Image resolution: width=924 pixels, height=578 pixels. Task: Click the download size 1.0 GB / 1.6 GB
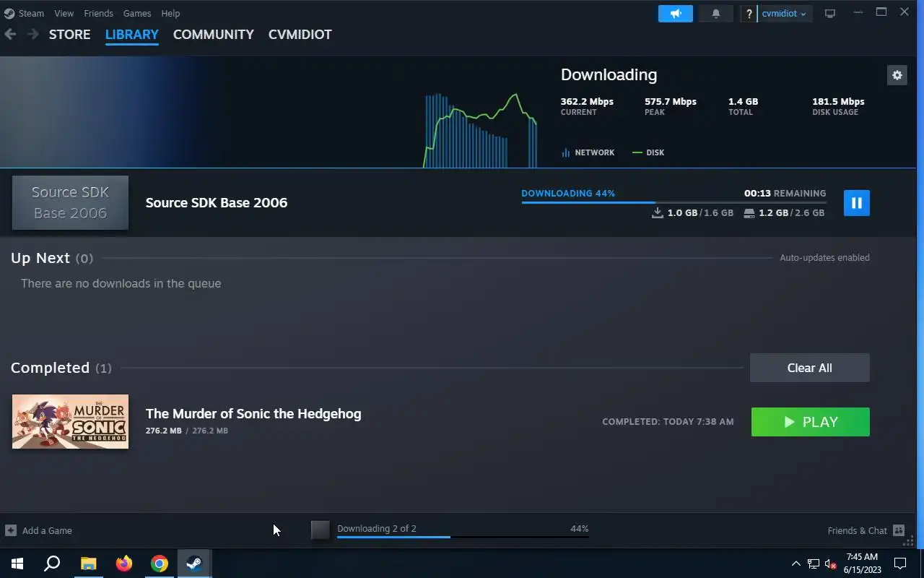click(692, 213)
